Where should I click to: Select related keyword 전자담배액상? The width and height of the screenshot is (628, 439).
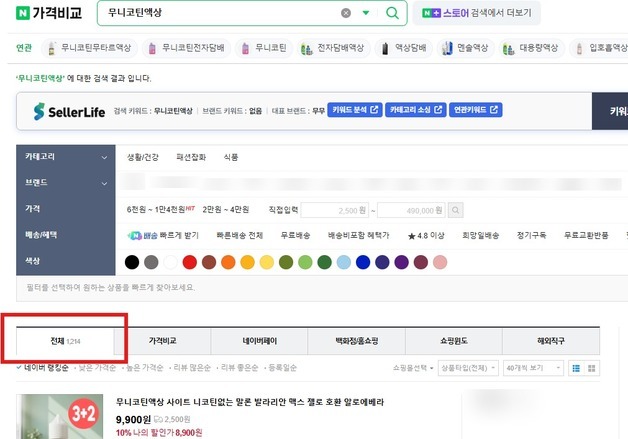tap(333, 48)
